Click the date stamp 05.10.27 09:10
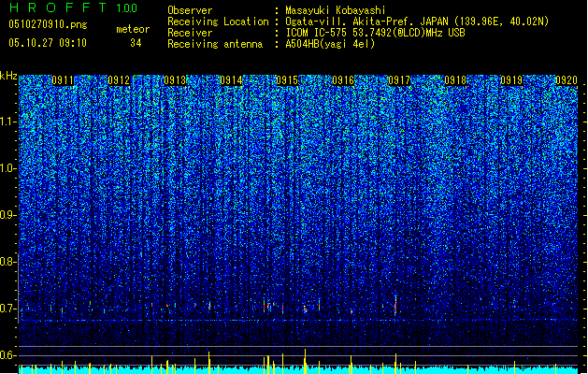The image size is (588, 374). (x=48, y=42)
